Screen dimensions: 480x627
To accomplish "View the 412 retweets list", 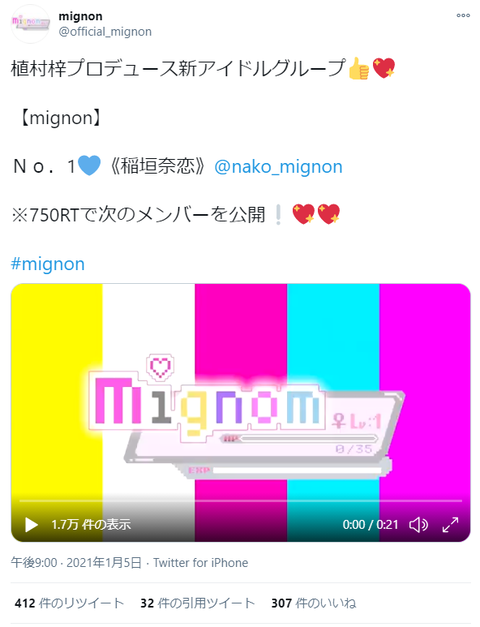I will pyautogui.click(x=69, y=603).
